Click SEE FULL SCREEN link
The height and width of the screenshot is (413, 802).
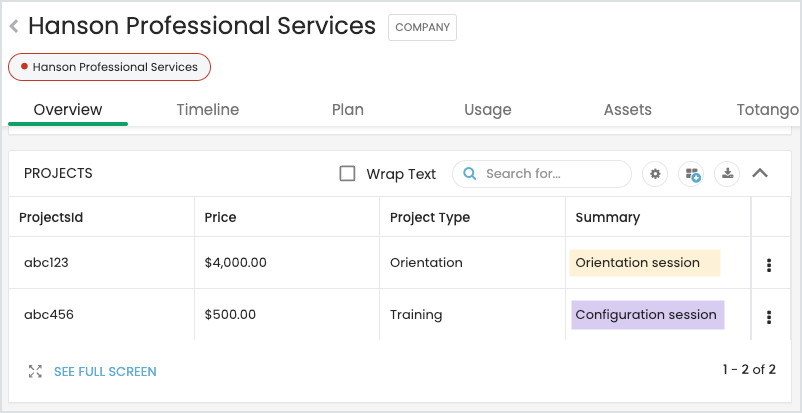(x=105, y=372)
